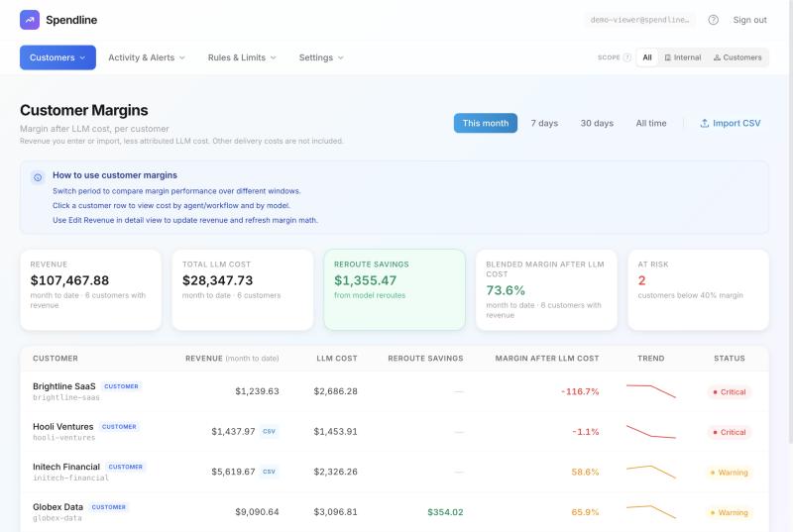Click the $1,239.63 revenue value
Screen dimensions: 793x532
[x=257, y=391]
